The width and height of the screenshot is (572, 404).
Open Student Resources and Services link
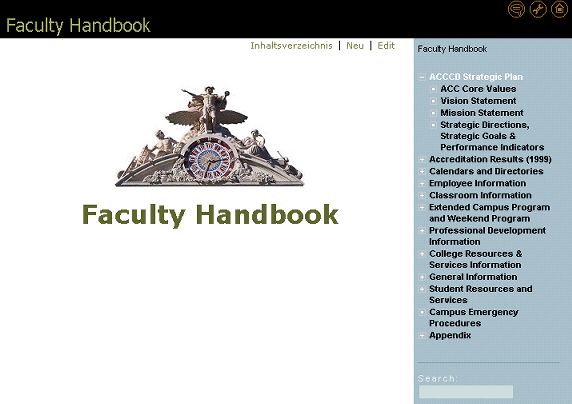[x=480, y=294]
